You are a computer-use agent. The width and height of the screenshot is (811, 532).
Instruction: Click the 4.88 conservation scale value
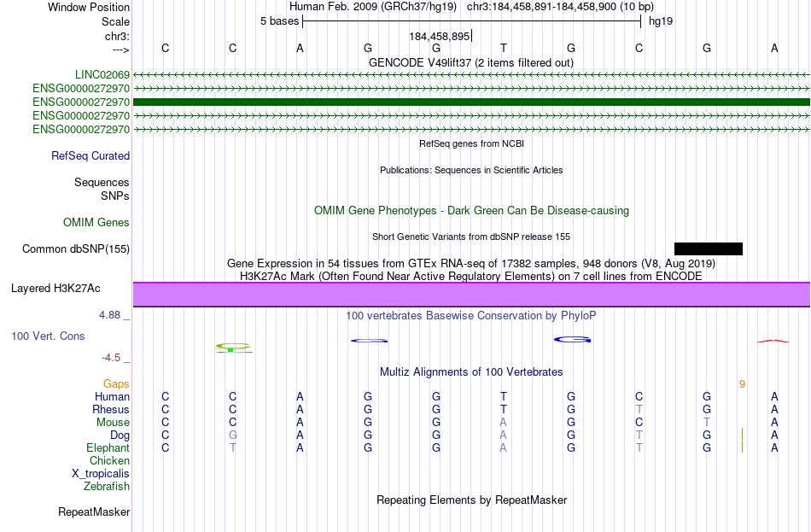pyautogui.click(x=109, y=315)
